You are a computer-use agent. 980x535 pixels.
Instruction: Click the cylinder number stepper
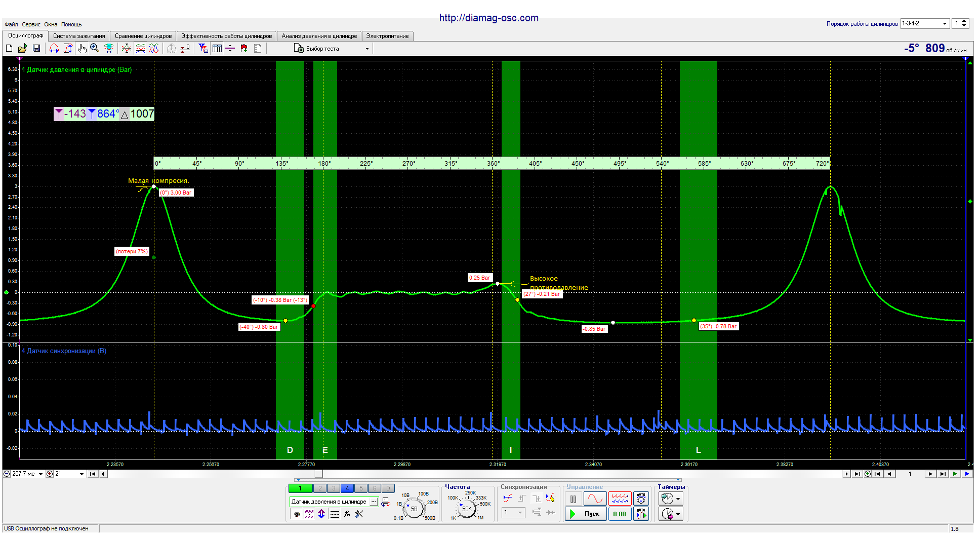[964, 23]
